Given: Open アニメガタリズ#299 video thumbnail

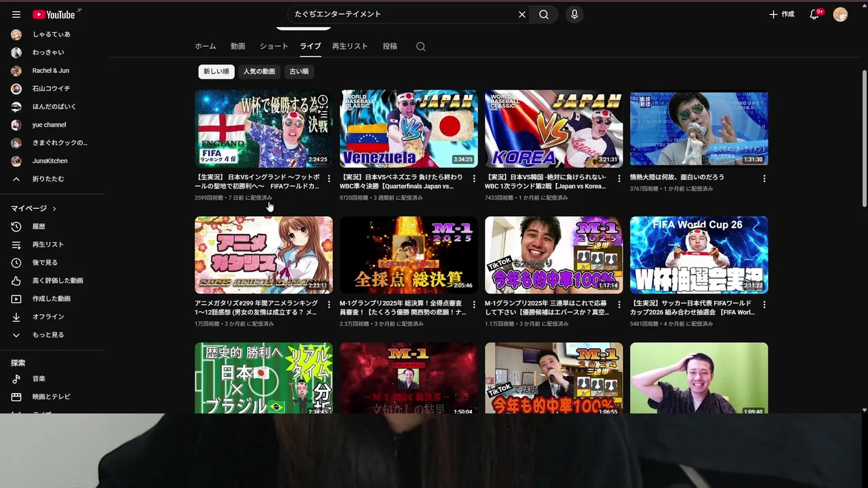Looking at the screenshot, I should tap(264, 255).
